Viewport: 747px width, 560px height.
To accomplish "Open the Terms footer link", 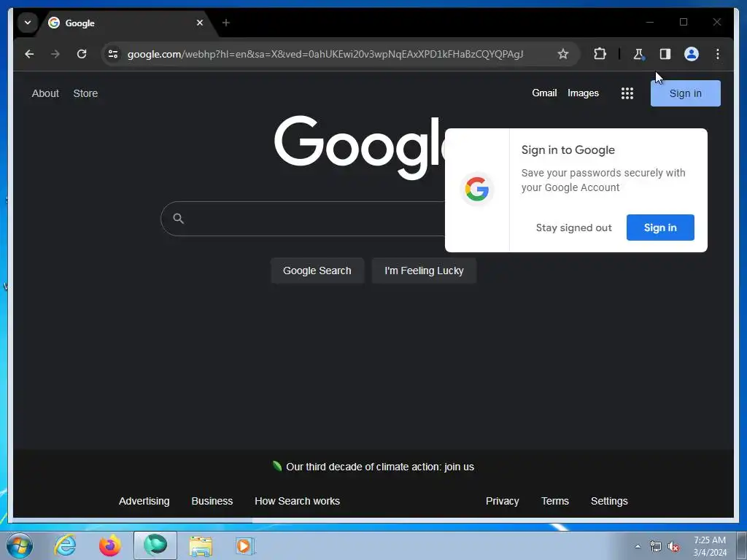I will click(x=555, y=501).
